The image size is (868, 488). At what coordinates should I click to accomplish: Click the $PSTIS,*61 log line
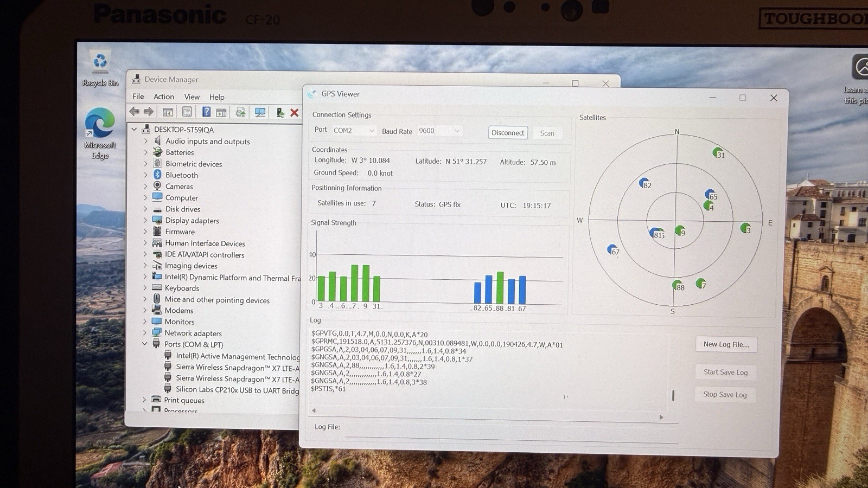click(x=328, y=389)
